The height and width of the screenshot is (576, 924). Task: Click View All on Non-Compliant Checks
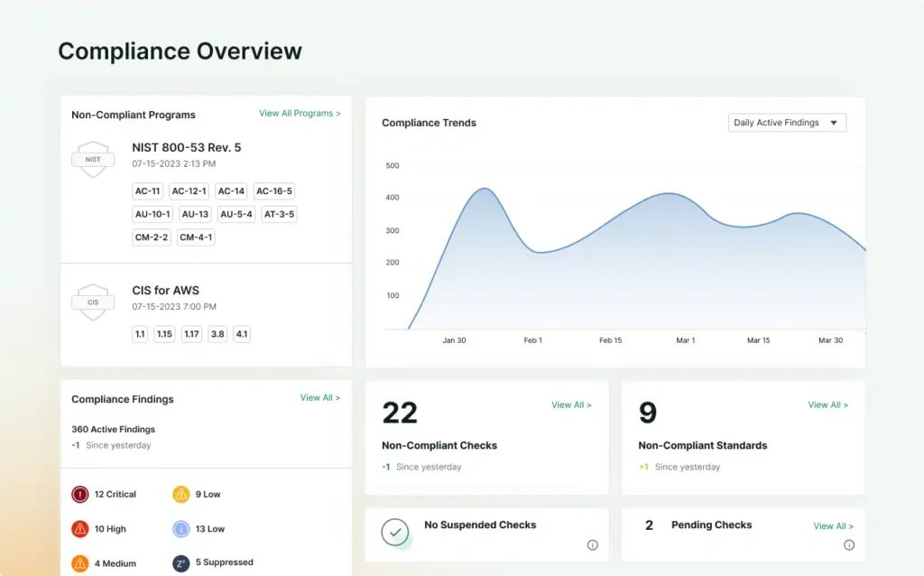click(571, 404)
